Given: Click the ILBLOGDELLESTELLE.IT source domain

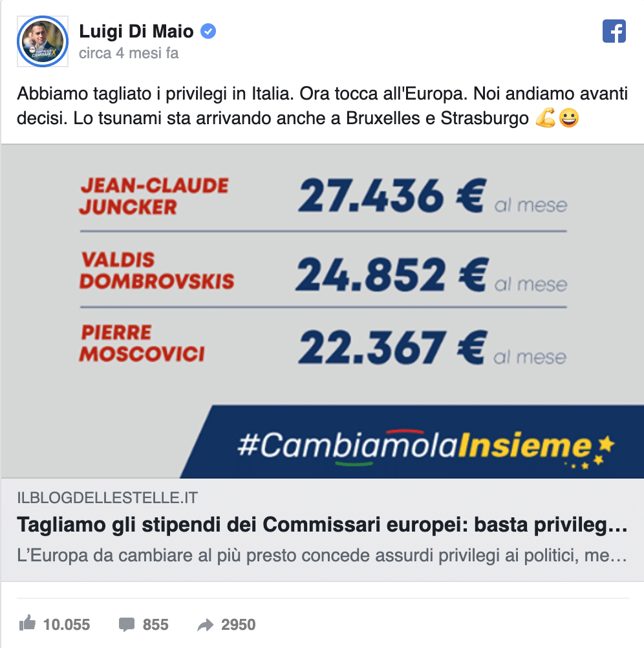Looking at the screenshot, I should tap(107, 498).
